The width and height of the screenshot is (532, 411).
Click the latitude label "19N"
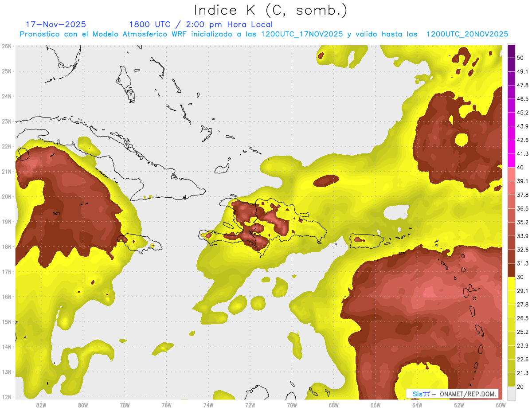tap(7, 221)
